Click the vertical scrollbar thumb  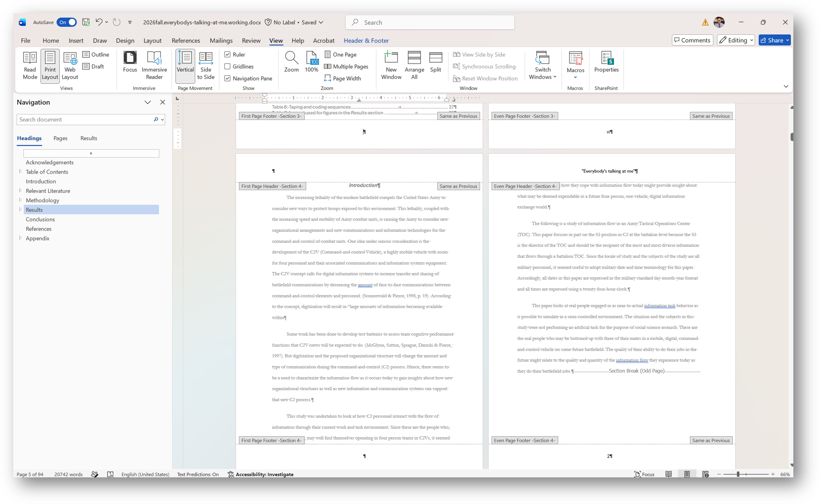791,137
